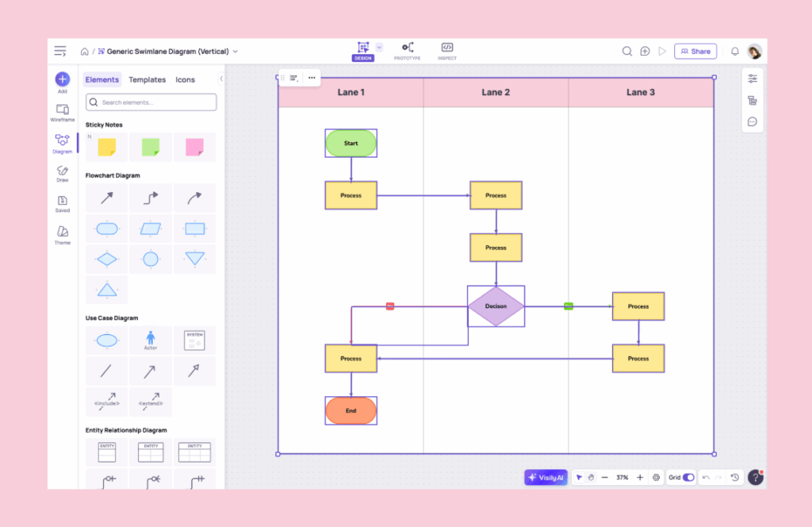Open the settings sliders icon at right panel

[x=753, y=79]
